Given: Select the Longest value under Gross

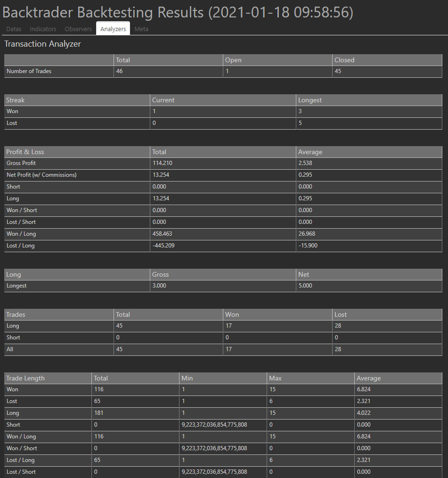Looking at the screenshot, I should click(x=160, y=286).
